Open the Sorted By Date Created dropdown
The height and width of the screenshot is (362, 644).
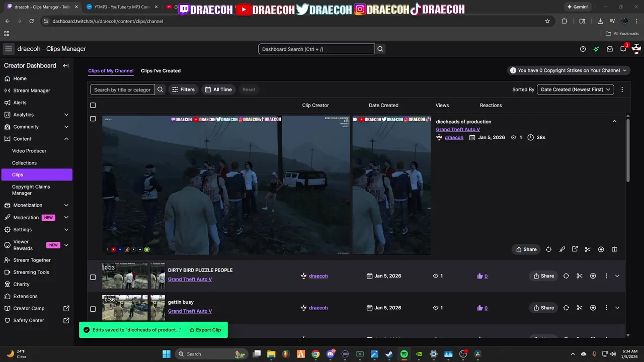click(576, 89)
